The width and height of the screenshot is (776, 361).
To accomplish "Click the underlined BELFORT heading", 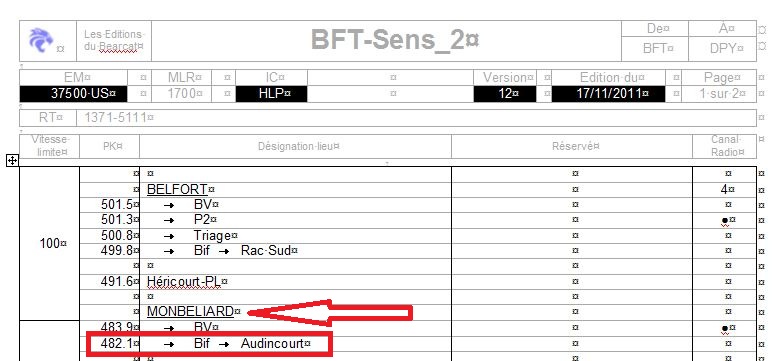I will point(177,189).
